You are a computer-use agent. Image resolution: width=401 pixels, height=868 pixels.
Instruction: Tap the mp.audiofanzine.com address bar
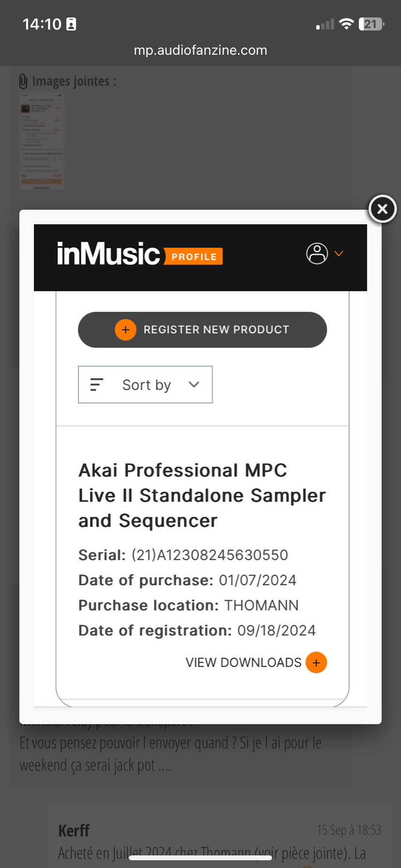coord(200,50)
